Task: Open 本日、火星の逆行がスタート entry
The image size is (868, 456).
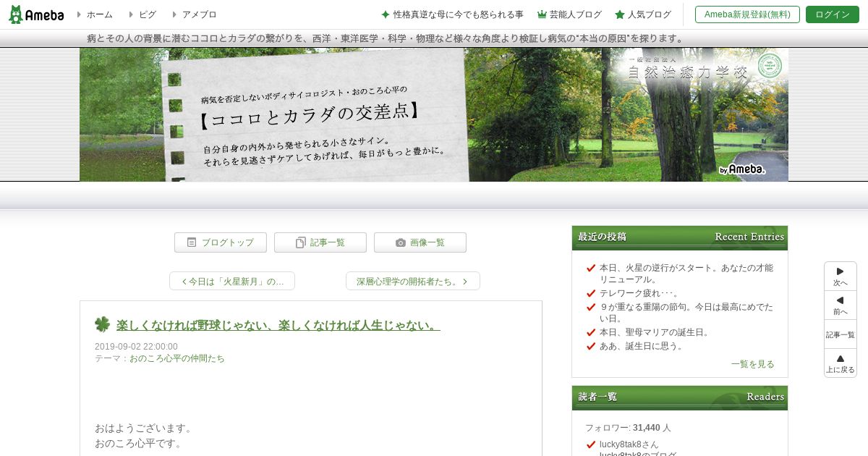Action: point(686,273)
